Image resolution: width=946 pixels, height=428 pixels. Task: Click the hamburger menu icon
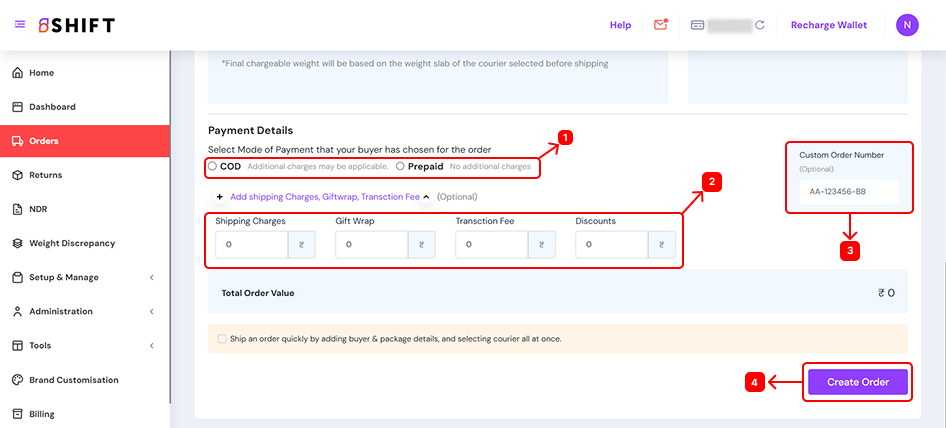(20, 25)
